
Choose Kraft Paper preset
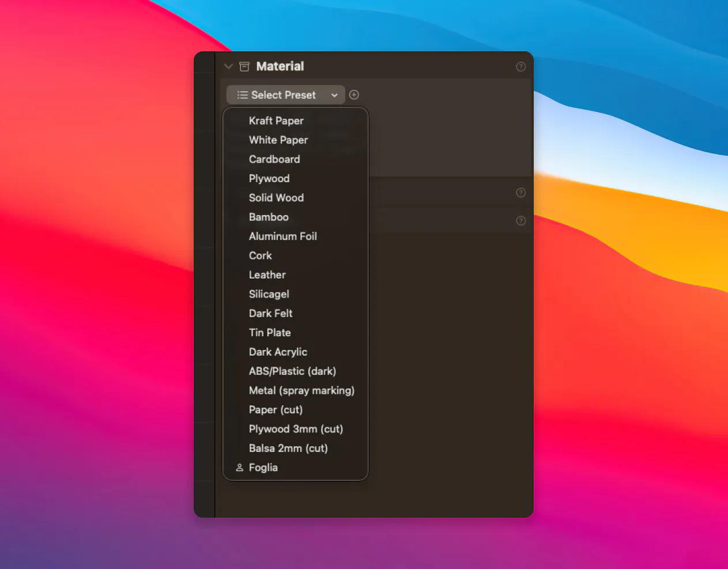coord(295,120)
